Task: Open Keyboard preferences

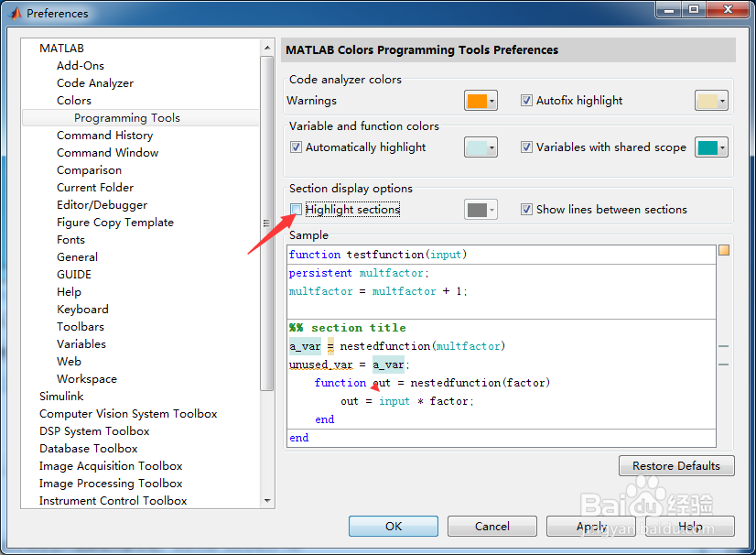Action: tap(82, 309)
